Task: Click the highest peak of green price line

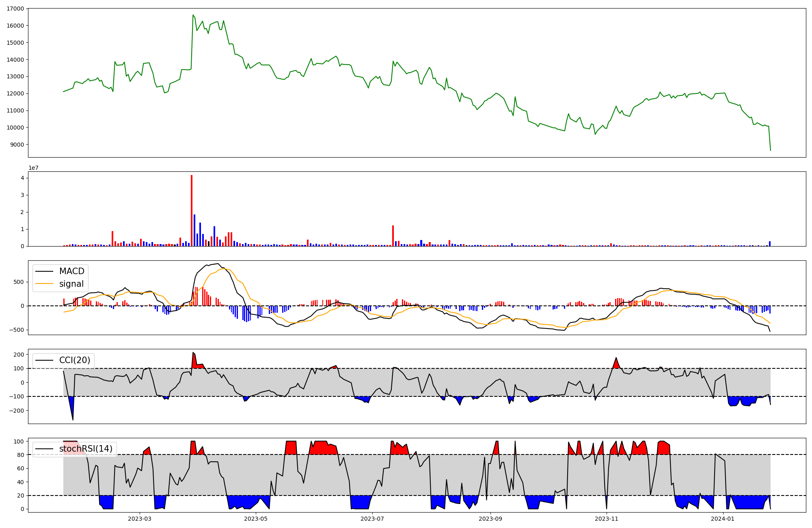Action: point(193,15)
